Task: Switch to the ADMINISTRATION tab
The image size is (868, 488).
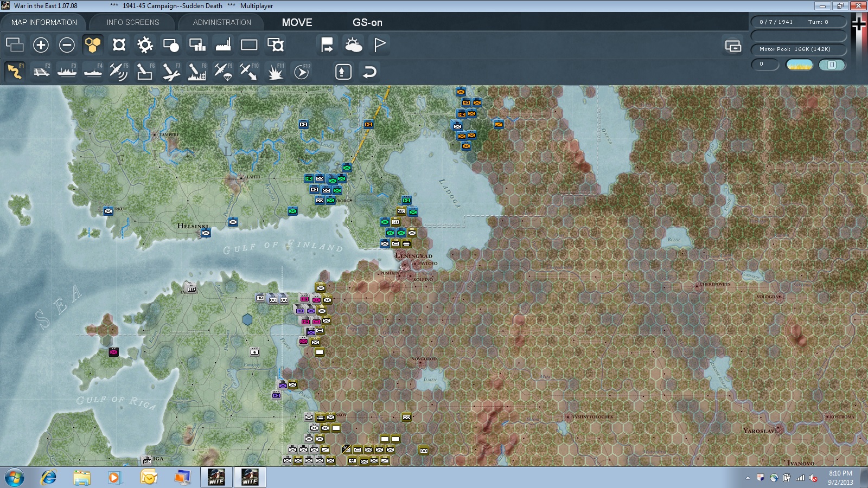Action: [x=222, y=22]
